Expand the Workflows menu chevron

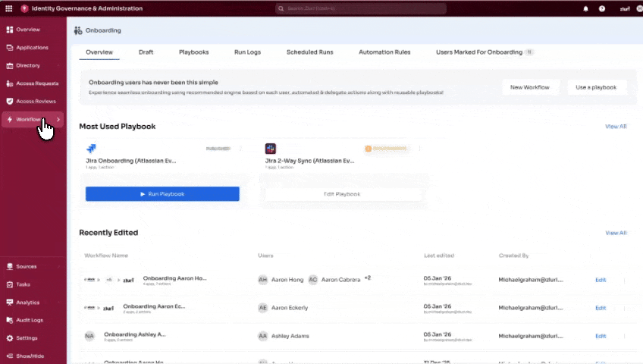pos(58,119)
